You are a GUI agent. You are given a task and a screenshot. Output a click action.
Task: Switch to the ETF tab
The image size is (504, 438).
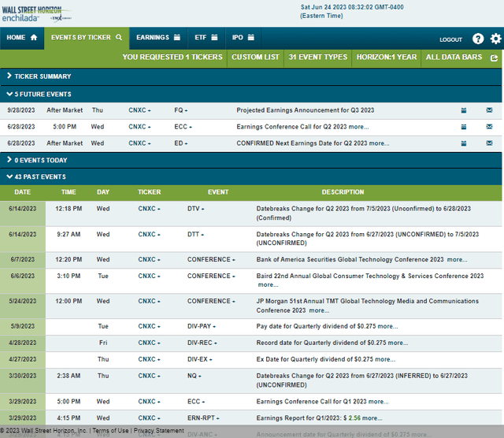tap(206, 38)
